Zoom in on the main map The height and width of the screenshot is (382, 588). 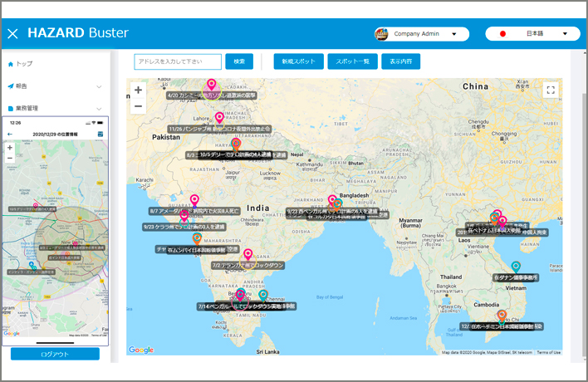[138, 90]
